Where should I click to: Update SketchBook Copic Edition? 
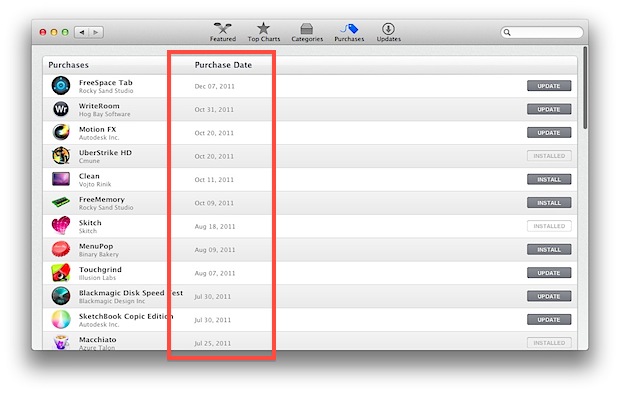(x=549, y=320)
